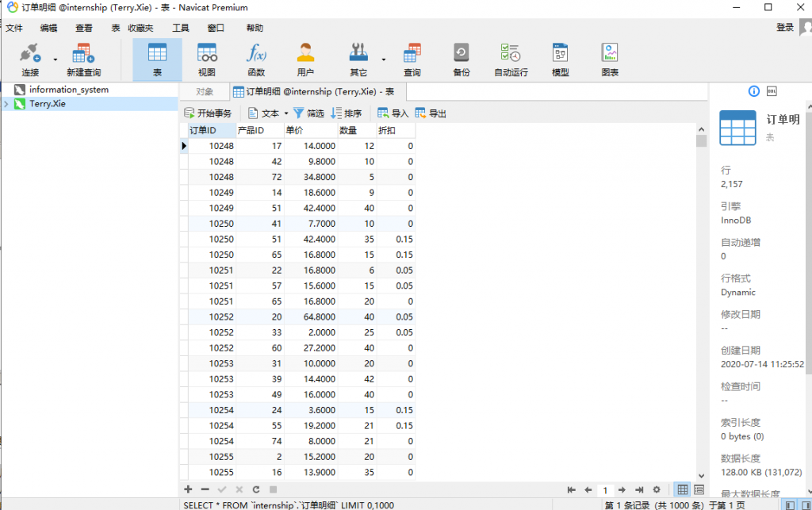Jump to the last page of records
The height and width of the screenshot is (510, 812).
coord(640,489)
